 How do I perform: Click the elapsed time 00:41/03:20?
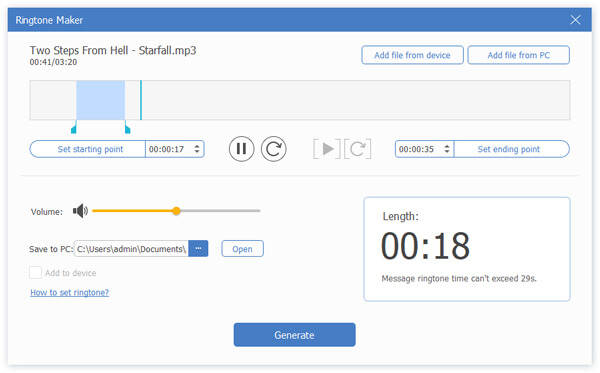point(53,62)
